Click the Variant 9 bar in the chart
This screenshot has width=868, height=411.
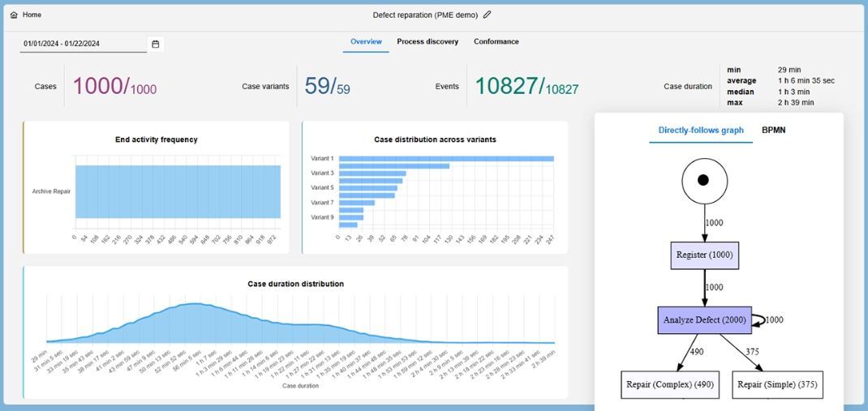pyautogui.click(x=351, y=217)
